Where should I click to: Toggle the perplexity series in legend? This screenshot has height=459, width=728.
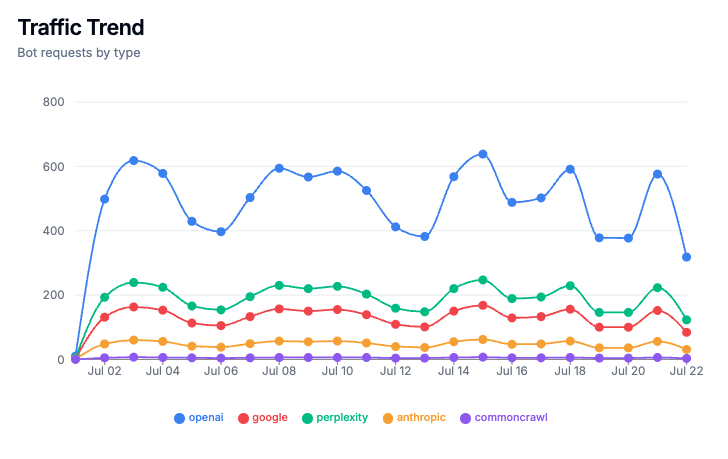(x=335, y=418)
